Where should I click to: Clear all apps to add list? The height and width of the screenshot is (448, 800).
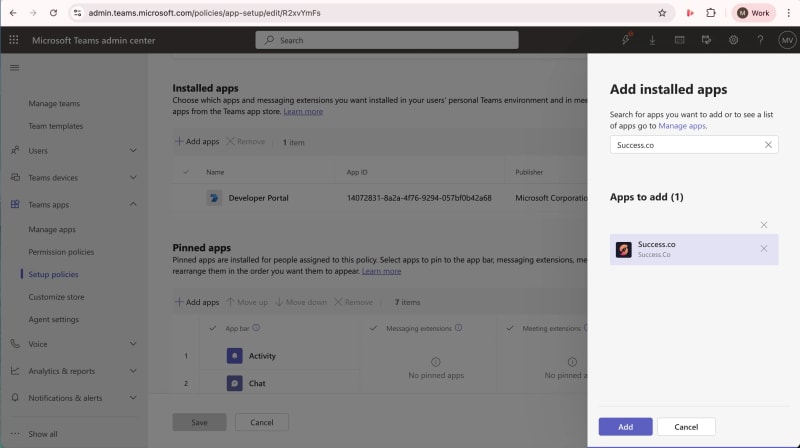pyautogui.click(x=764, y=225)
